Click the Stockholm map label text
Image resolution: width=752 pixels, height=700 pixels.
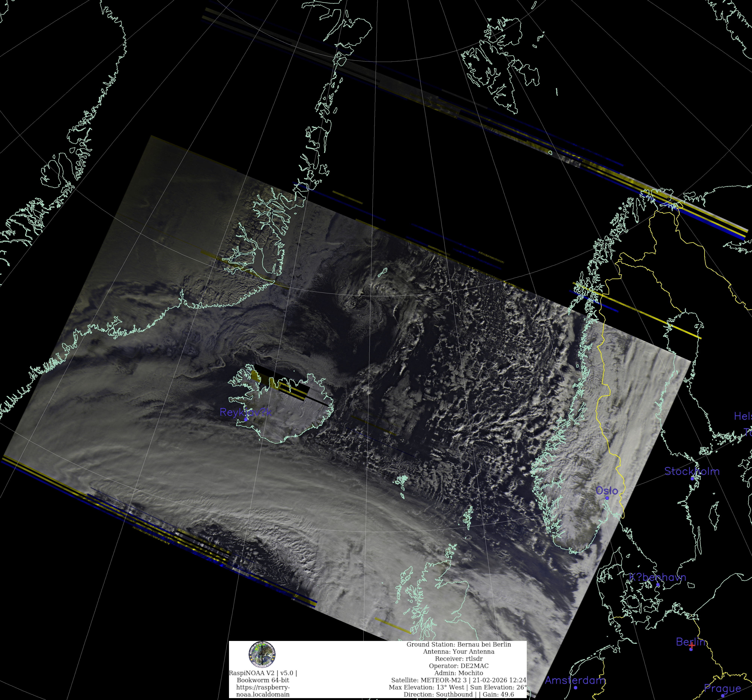692,471
